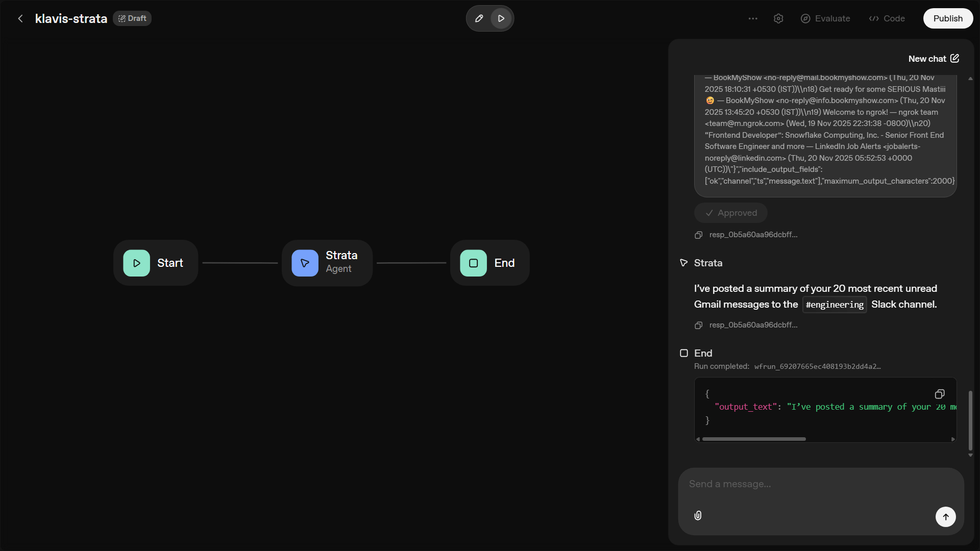Expand the Strata step in the chat panel
The height and width of the screenshot is (551, 980).
tap(683, 263)
